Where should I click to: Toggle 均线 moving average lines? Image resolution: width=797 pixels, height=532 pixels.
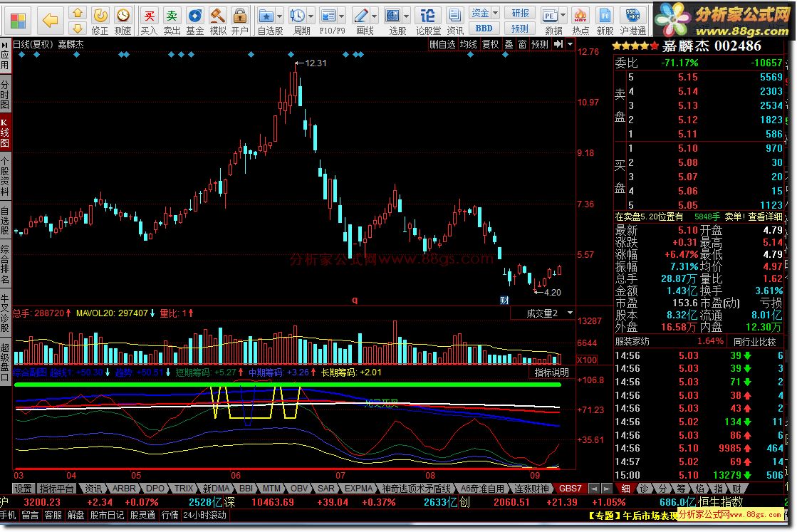(468, 44)
